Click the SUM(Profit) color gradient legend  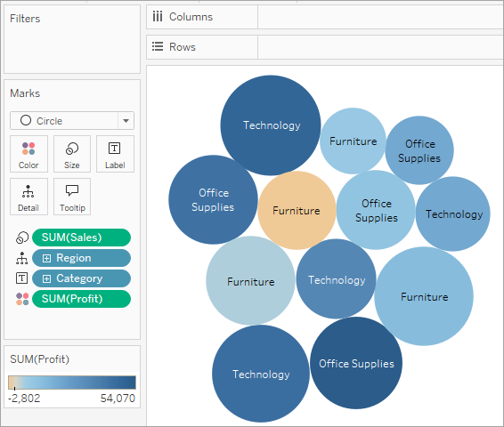tap(72, 383)
